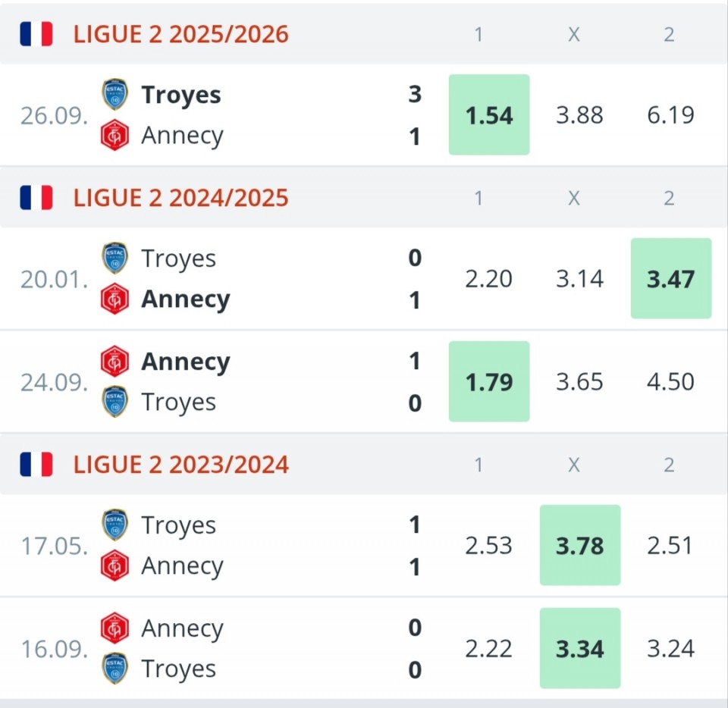Open the LIGUE 2 2023/2024 league link
Image resolution: width=728 pixels, height=708 pixels.
coord(180,465)
